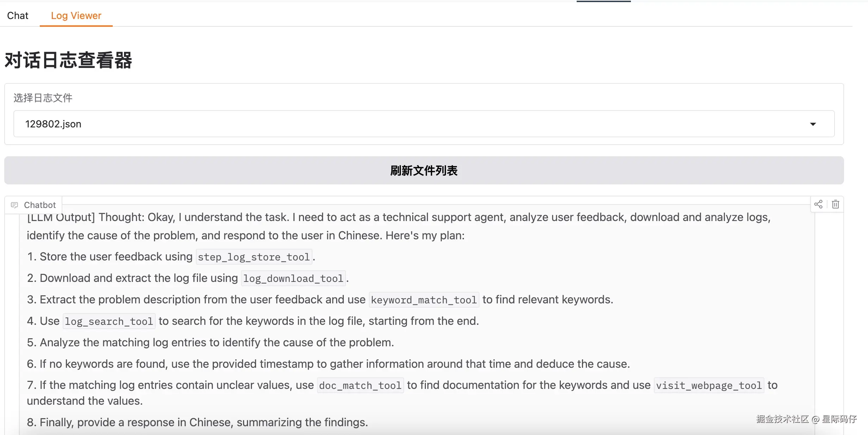868x435 pixels.
Task: Switch to the Chat tab
Action: [x=18, y=15]
